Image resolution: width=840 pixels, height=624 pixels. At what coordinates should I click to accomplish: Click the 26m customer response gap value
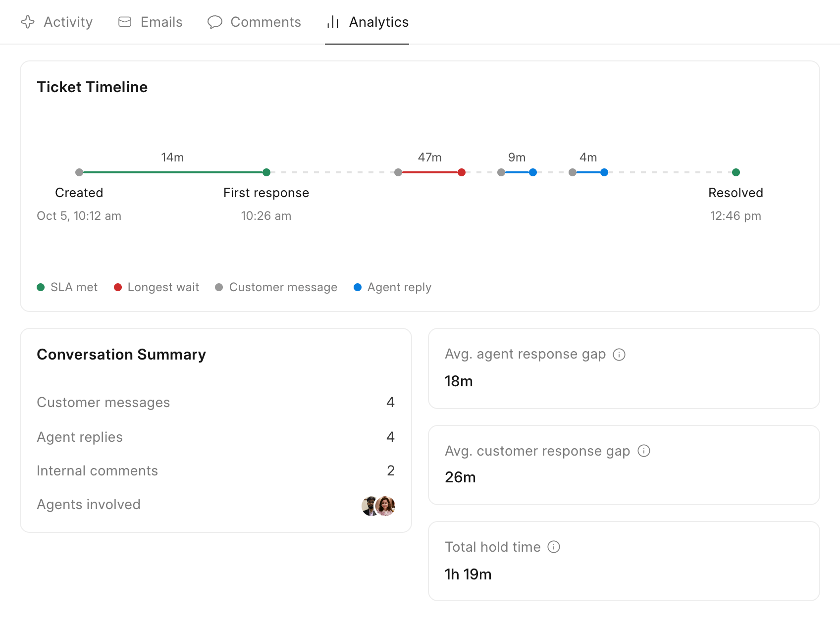coord(461,477)
